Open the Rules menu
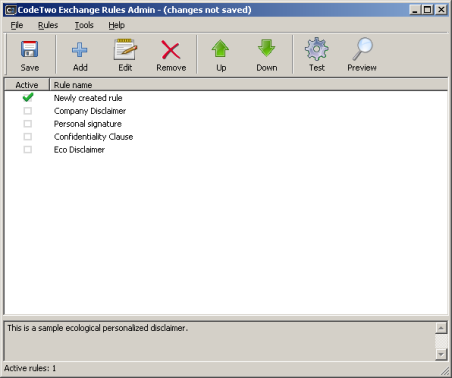Image resolution: width=452 pixels, height=378 pixels. 48,25
